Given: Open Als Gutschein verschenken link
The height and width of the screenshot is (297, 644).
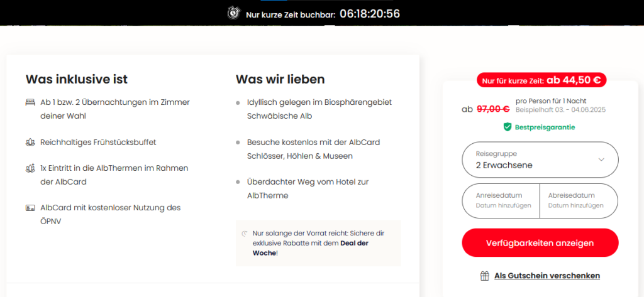Looking at the screenshot, I should (547, 276).
